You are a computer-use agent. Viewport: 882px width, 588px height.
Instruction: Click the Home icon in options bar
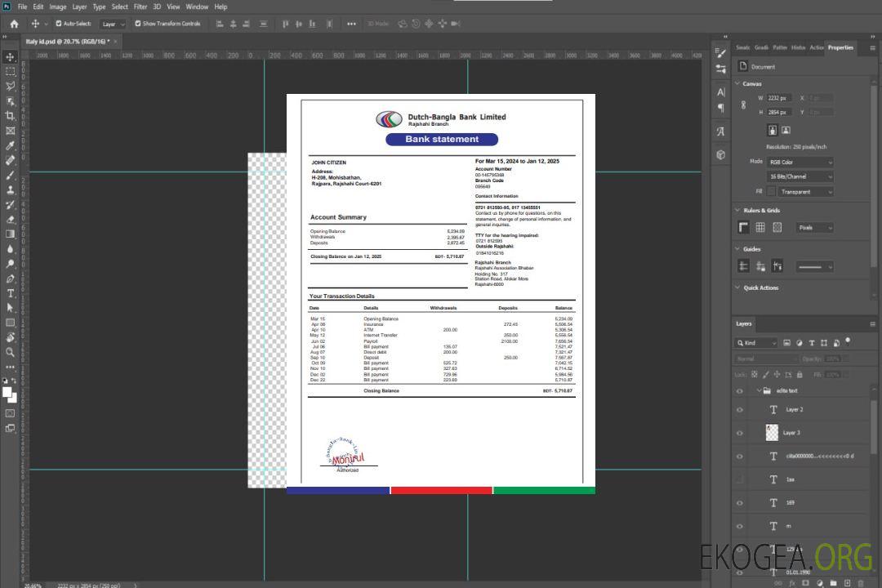click(14, 24)
